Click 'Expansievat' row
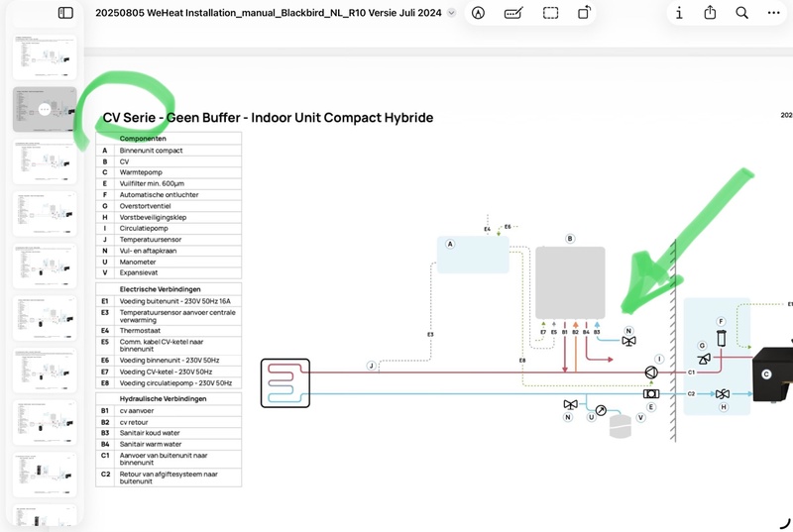 169,272
